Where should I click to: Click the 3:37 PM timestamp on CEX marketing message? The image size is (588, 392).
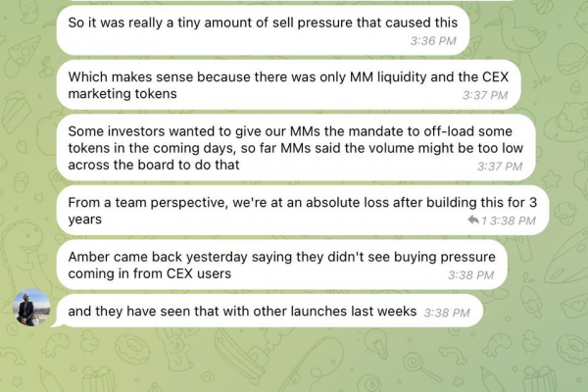click(485, 95)
